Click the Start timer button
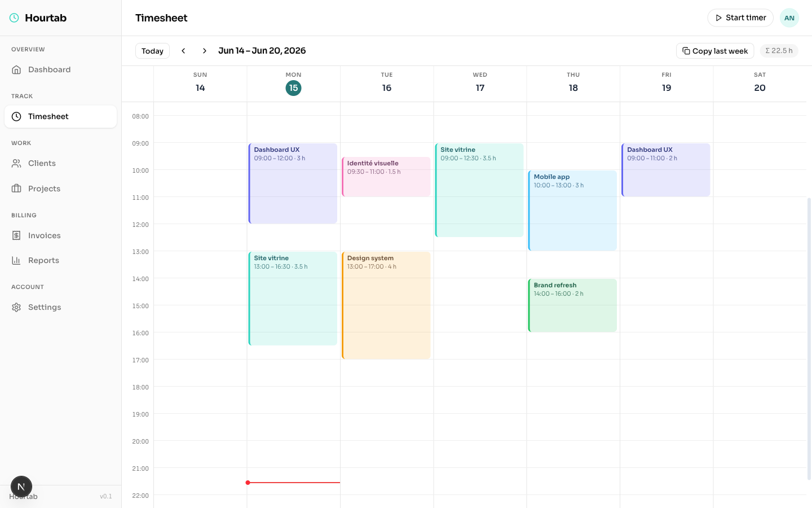This screenshot has height=508, width=812. [x=740, y=18]
